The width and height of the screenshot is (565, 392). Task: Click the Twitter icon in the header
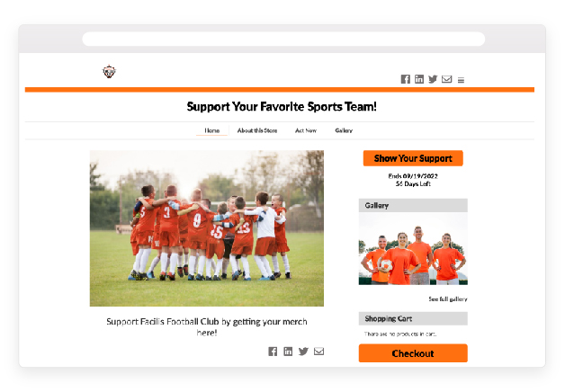433,79
